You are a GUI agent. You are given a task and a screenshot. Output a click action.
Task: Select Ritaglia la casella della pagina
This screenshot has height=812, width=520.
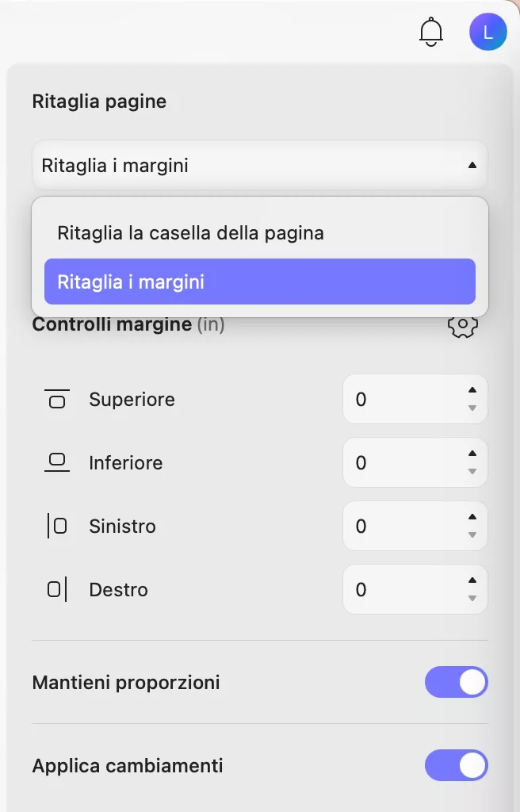click(192, 232)
